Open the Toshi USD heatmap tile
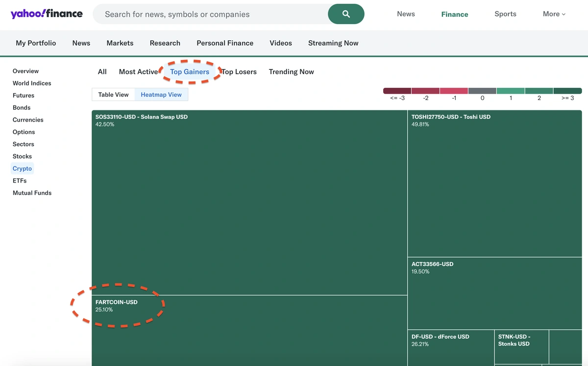The height and width of the screenshot is (366, 588). click(x=495, y=183)
